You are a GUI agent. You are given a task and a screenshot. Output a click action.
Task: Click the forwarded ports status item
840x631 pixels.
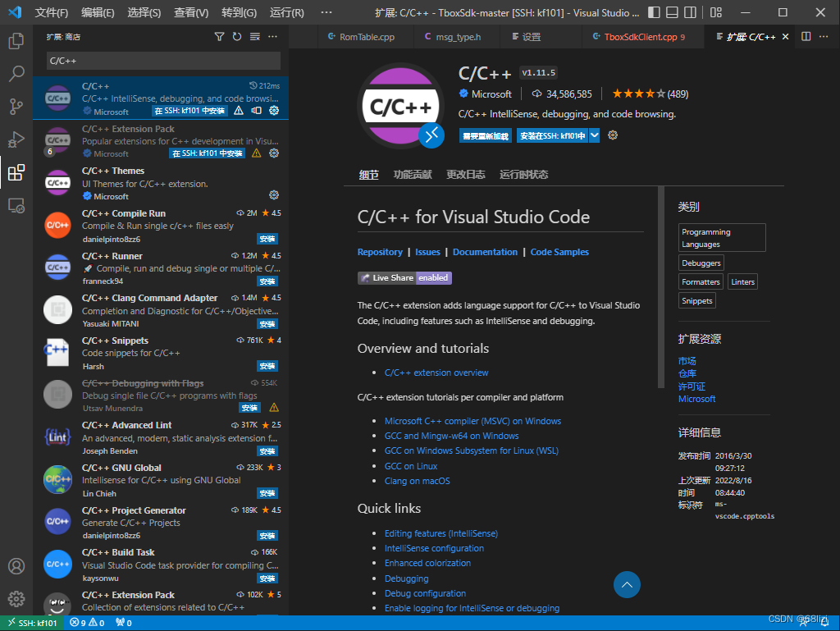point(124,623)
